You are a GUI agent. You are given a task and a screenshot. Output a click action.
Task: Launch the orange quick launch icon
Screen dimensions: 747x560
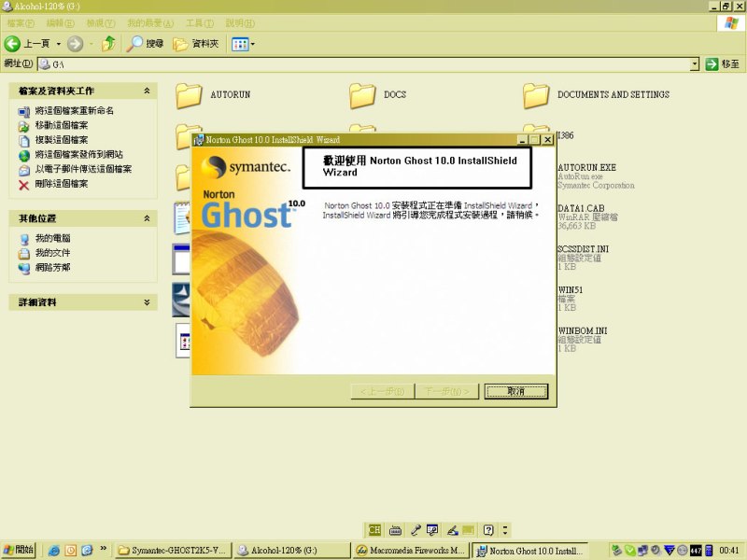[71, 551]
